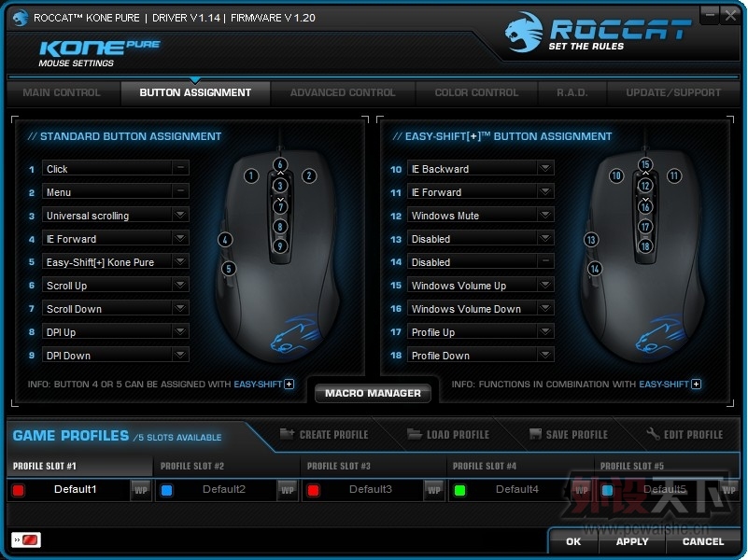Click marker 8 DPI button on mouse
Viewport: 748px width, 560px height.
pyautogui.click(x=280, y=227)
